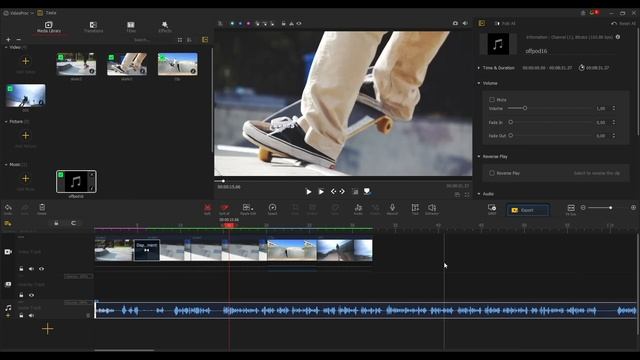
Task: Expand the Audio section in inspector
Action: [x=479, y=194]
